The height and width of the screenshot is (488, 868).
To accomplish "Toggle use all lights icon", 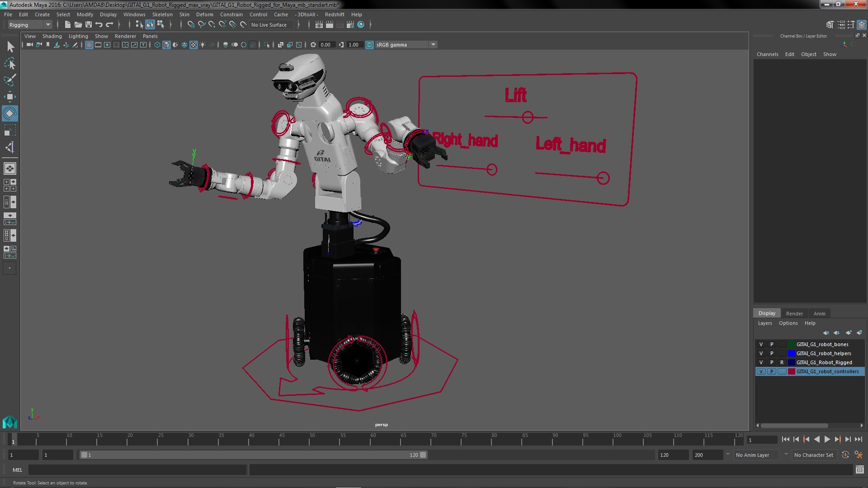I will pos(203,45).
